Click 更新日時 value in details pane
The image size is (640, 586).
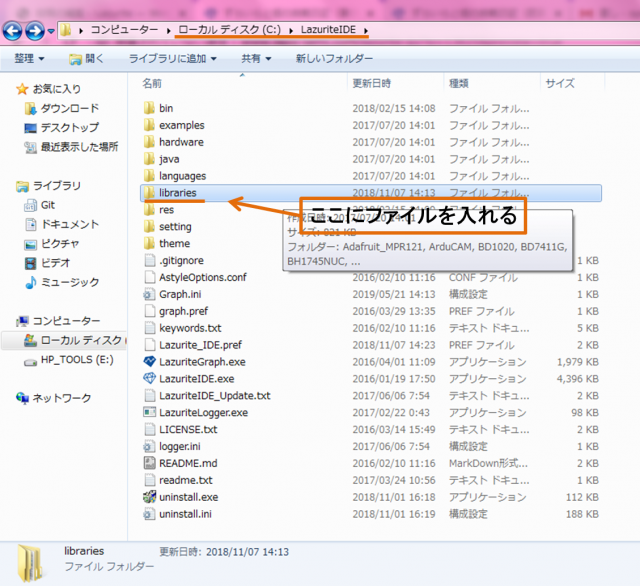point(247,552)
